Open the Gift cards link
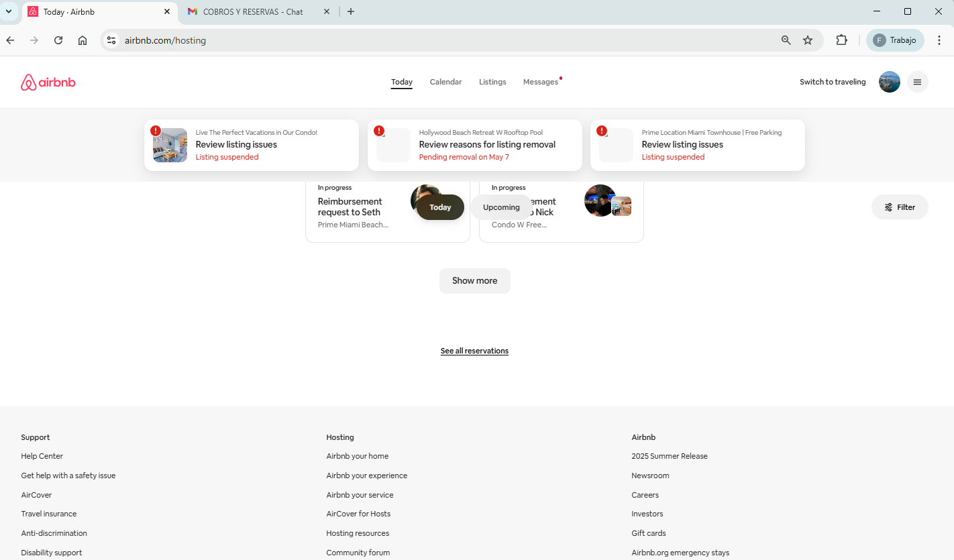The image size is (954, 560). coord(649,533)
